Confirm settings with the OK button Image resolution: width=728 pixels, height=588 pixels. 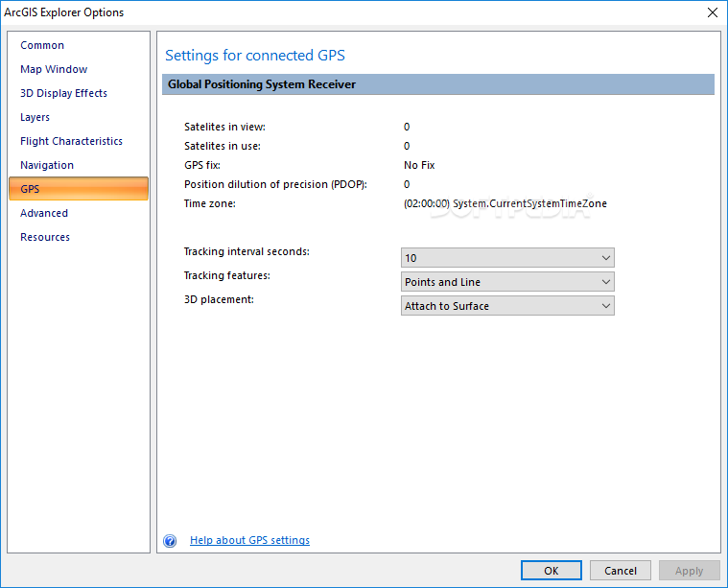[552, 571]
